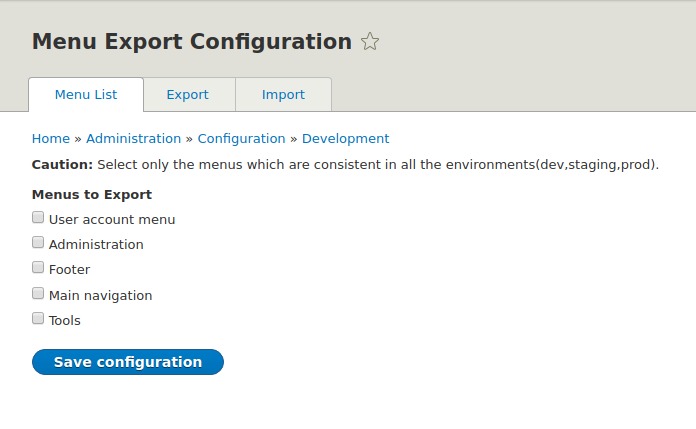Open the Export tab

coord(188,95)
